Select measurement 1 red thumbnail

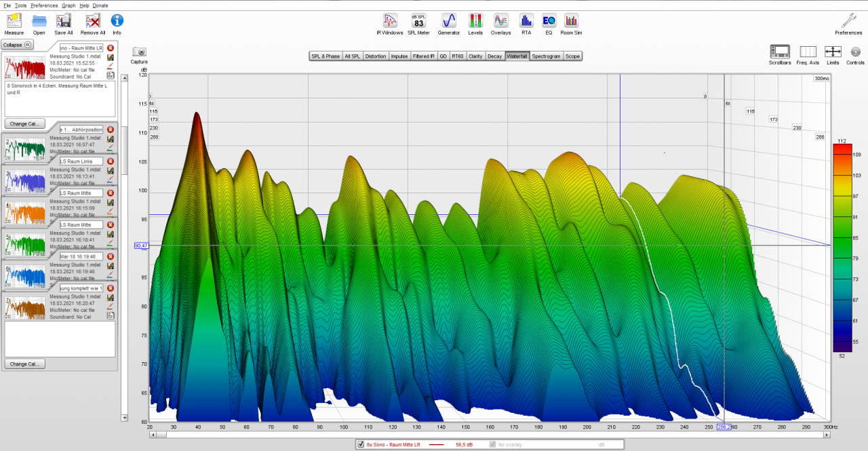(x=25, y=68)
